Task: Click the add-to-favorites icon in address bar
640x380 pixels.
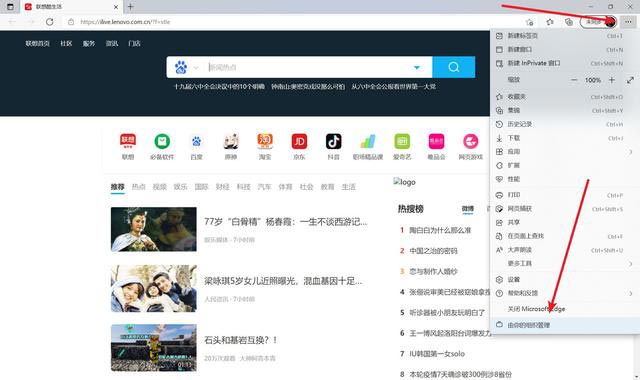Action: (x=530, y=22)
